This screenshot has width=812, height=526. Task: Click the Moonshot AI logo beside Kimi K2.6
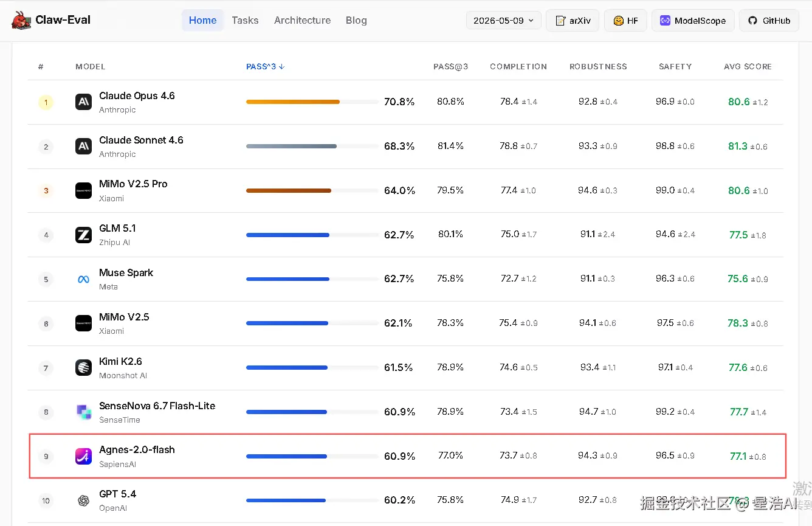[x=83, y=368]
